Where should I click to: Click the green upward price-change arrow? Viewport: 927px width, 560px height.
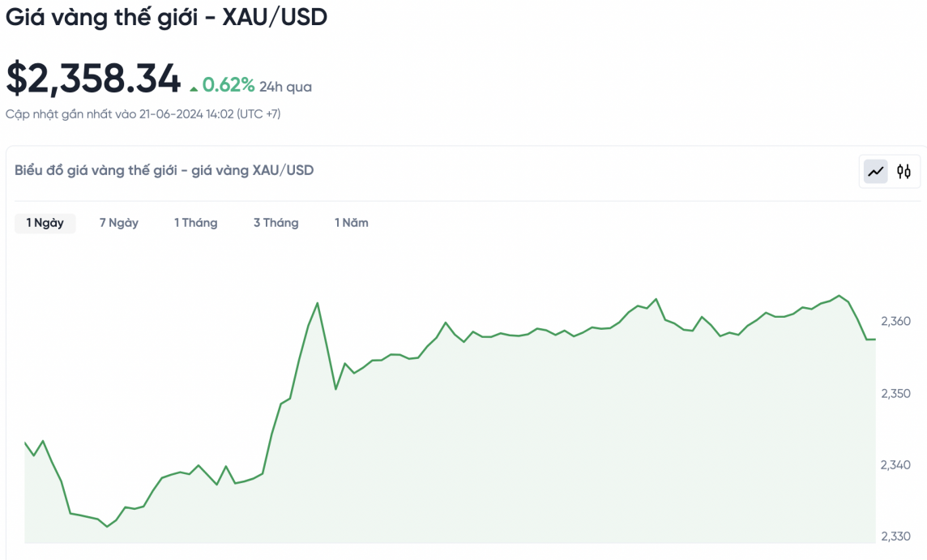194,88
